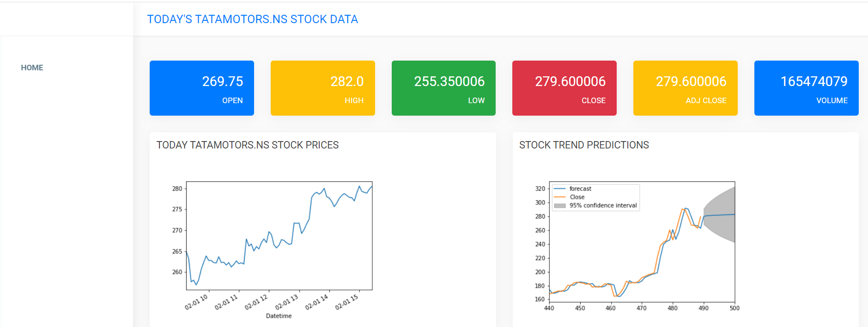Click the HIGH label text
Screen dimensions: 868x327
tap(354, 100)
